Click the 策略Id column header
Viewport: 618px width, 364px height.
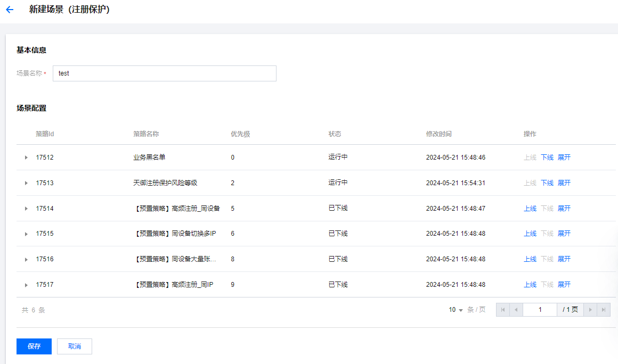pyautogui.click(x=45, y=134)
